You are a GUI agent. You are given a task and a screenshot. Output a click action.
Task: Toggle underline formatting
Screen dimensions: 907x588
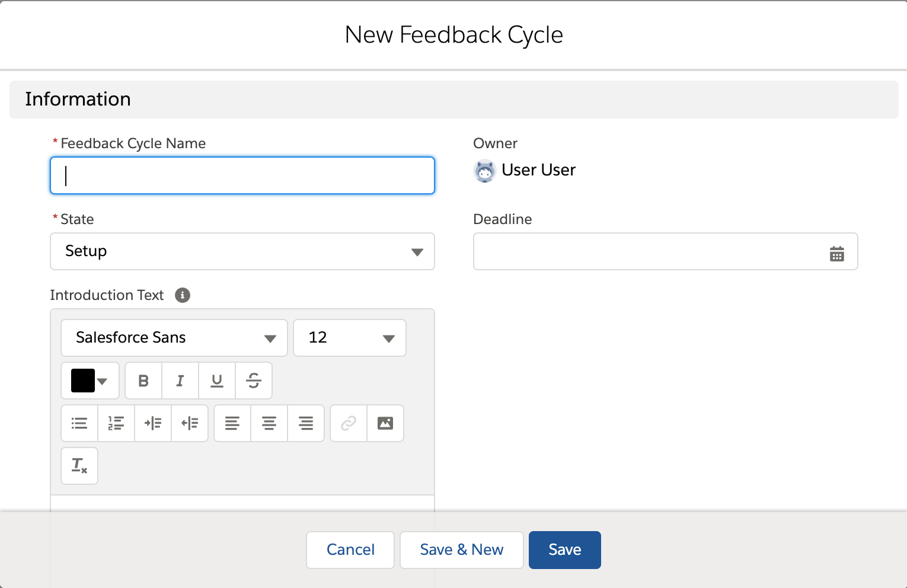tap(217, 381)
